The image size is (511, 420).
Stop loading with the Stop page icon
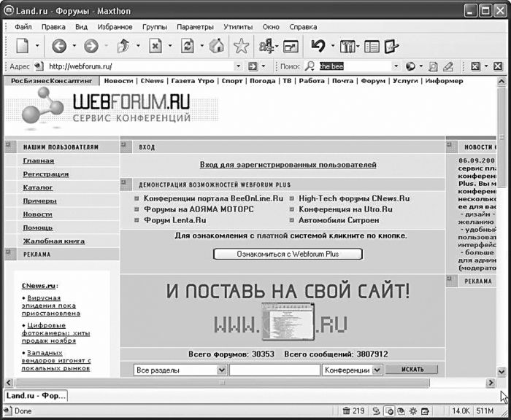[x=155, y=46]
